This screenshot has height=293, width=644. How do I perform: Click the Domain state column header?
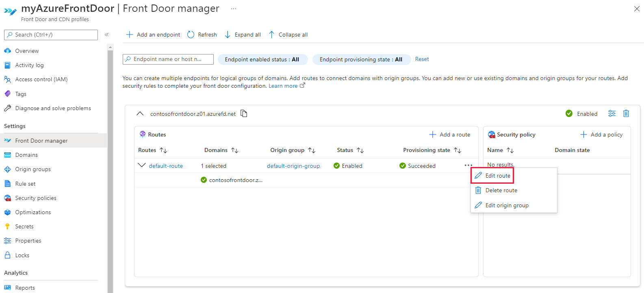(x=572, y=150)
